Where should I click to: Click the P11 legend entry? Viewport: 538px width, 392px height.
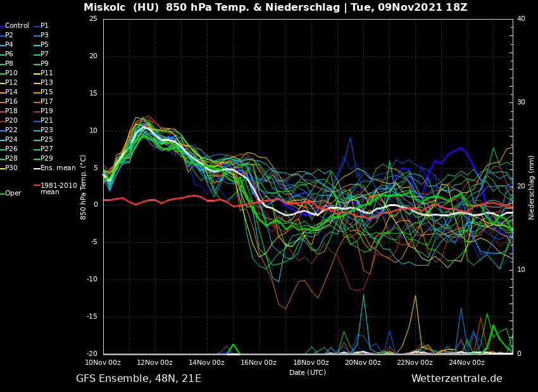click(46, 73)
